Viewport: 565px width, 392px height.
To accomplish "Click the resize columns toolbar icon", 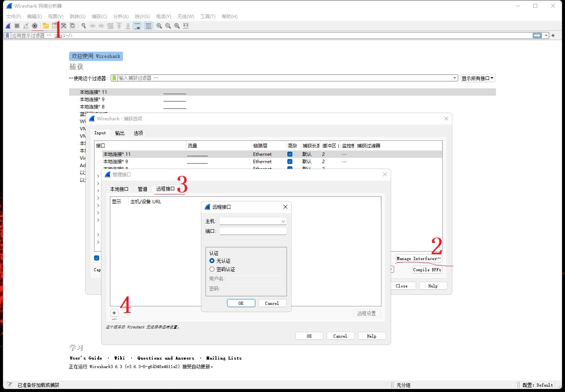I will click(x=186, y=26).
